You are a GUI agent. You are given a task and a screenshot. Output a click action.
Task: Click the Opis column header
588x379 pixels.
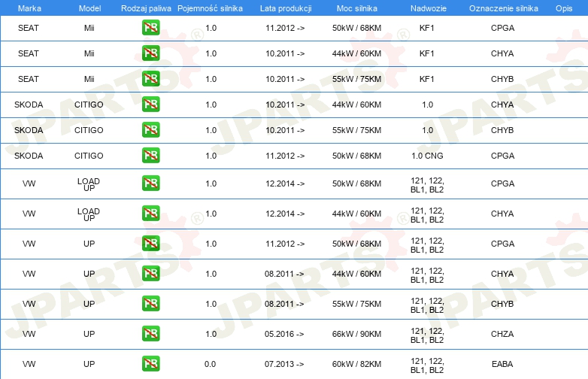[x=564, y=8]
